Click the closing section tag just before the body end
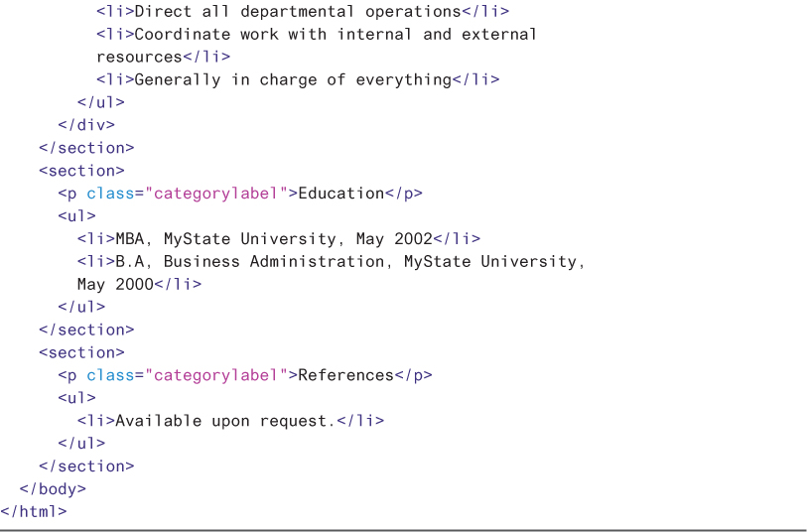This screenshot has width=807, height=532. pyautogui.click(x=86, y=465)
